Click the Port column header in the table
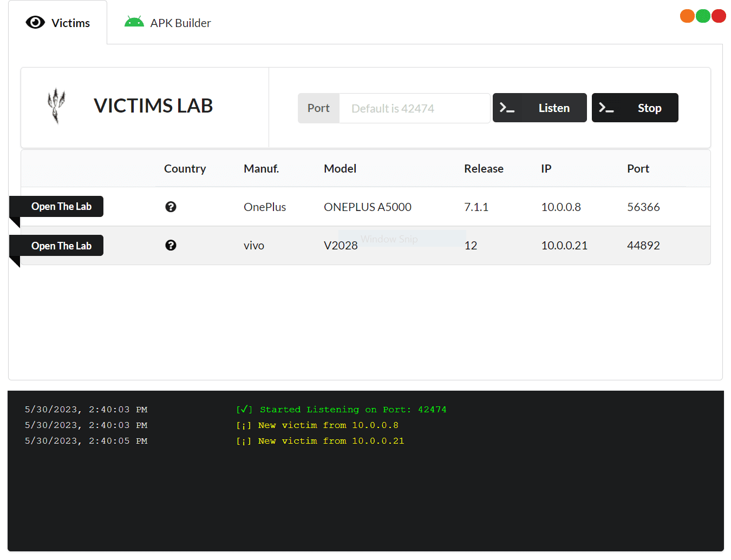The image size is (731, 560). click(638, 168)
